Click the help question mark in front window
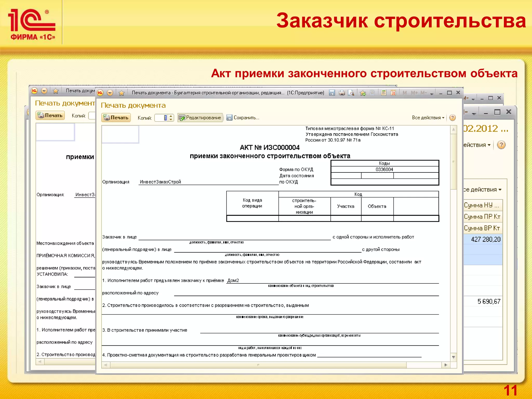 pos(452,118)
